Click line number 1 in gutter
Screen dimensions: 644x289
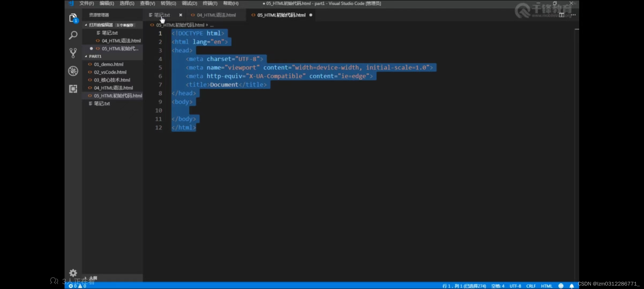(x=160, y=33)
